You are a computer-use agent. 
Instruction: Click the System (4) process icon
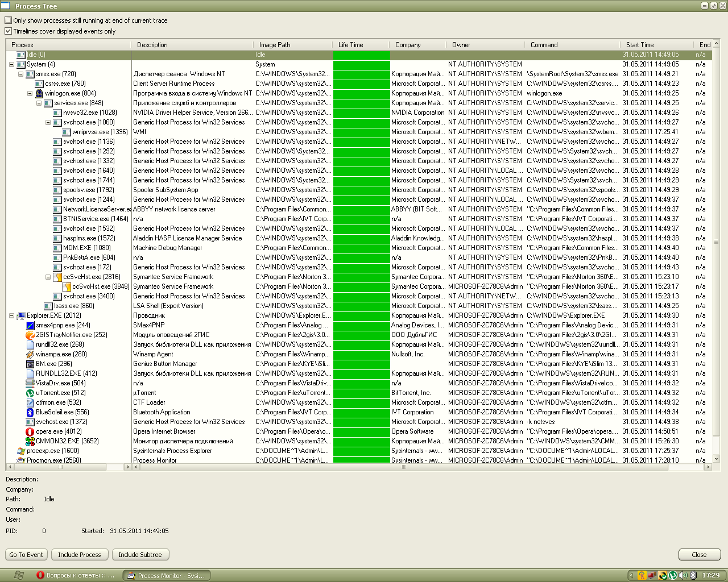coord(21,64)
